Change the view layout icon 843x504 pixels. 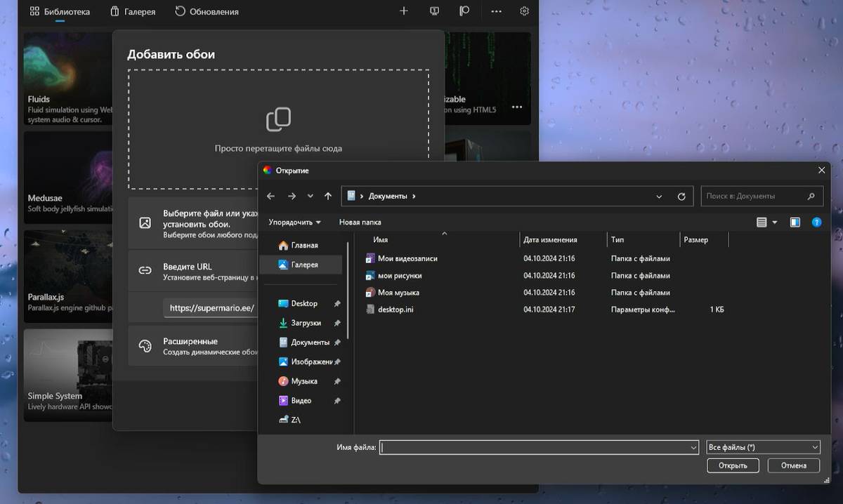(762, 223)
